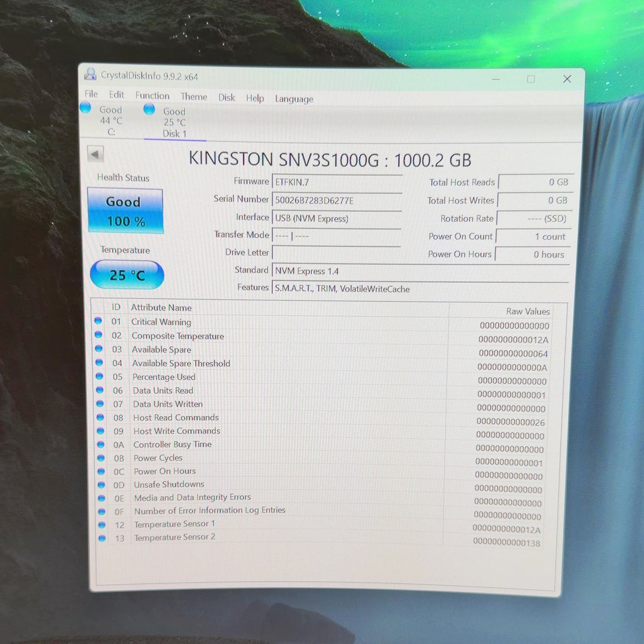Click the KINGSTON SNV3S1000G model title
Viewport: 644px width, 644px height.
click(330, 159)
